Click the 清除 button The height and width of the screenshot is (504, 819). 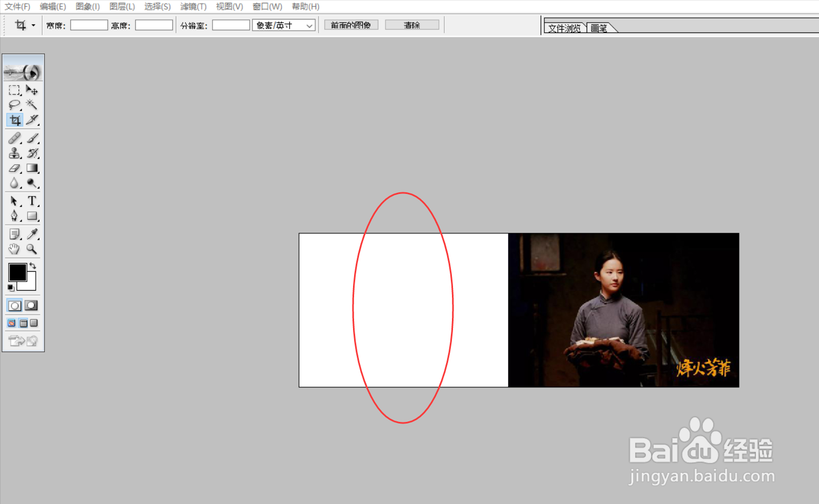tap(412, 25)
